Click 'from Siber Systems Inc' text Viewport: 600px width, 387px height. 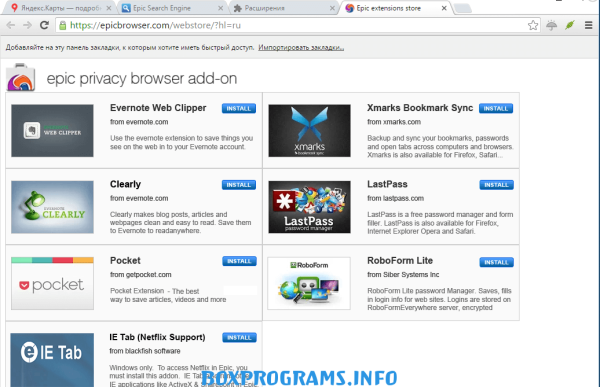coord(403,274)
